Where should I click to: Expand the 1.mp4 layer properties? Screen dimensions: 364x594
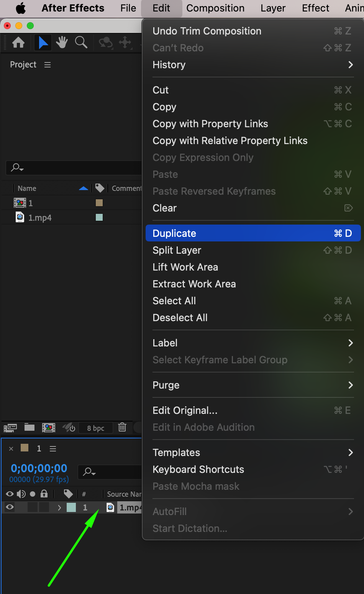point(59,507)
